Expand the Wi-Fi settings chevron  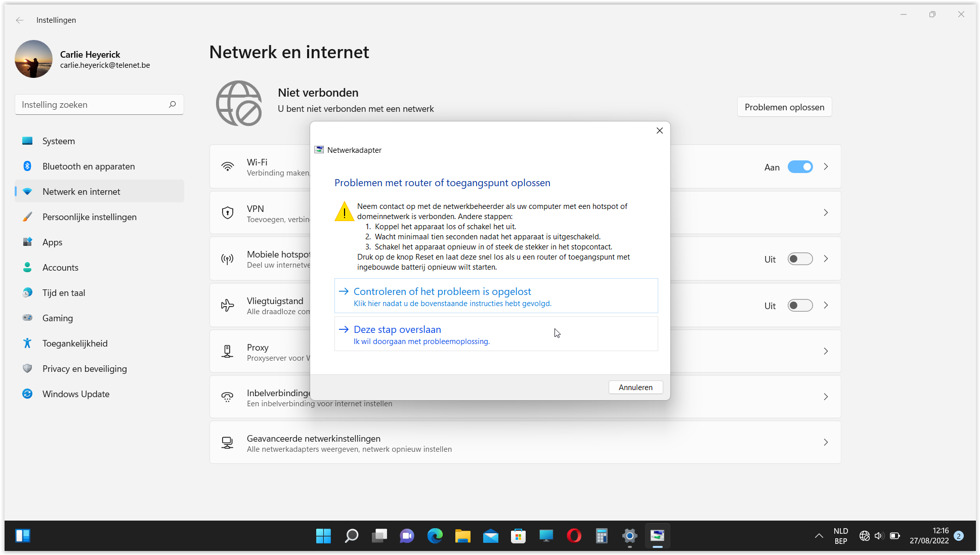coord(826,167)
